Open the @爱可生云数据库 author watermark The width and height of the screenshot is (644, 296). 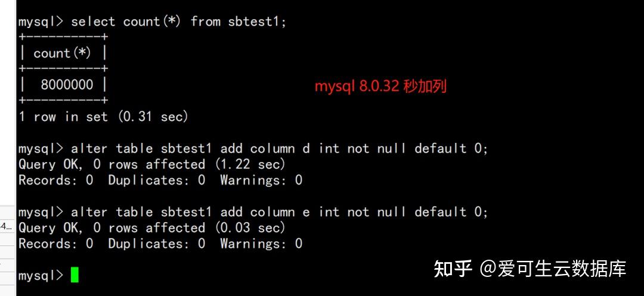(x=553, y=269)
